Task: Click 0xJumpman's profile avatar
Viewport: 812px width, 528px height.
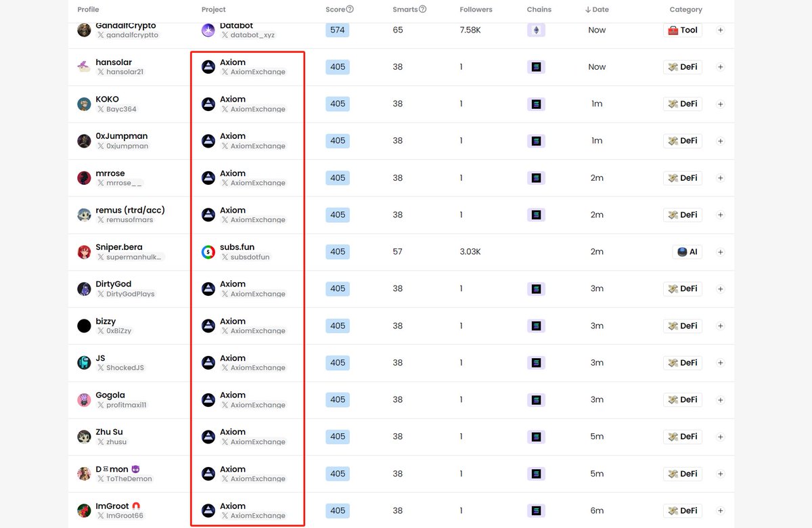Action: [x=84, y=141]
